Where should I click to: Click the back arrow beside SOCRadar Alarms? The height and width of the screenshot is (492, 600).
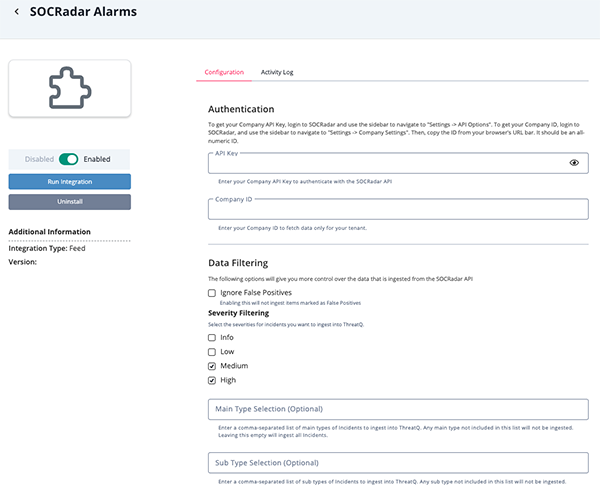pyautogui.click(x=16, y=12)
